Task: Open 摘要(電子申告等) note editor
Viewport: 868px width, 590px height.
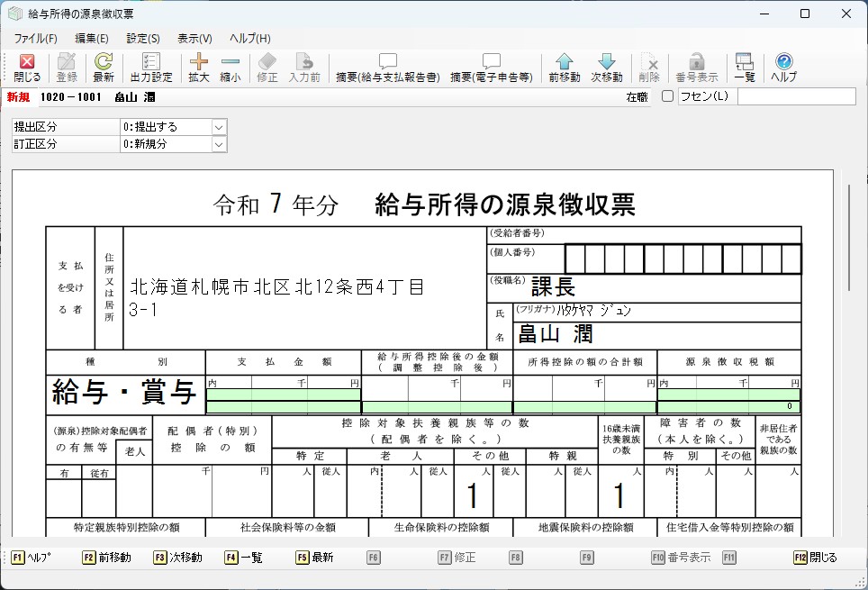Action: (x=491, y=68)
